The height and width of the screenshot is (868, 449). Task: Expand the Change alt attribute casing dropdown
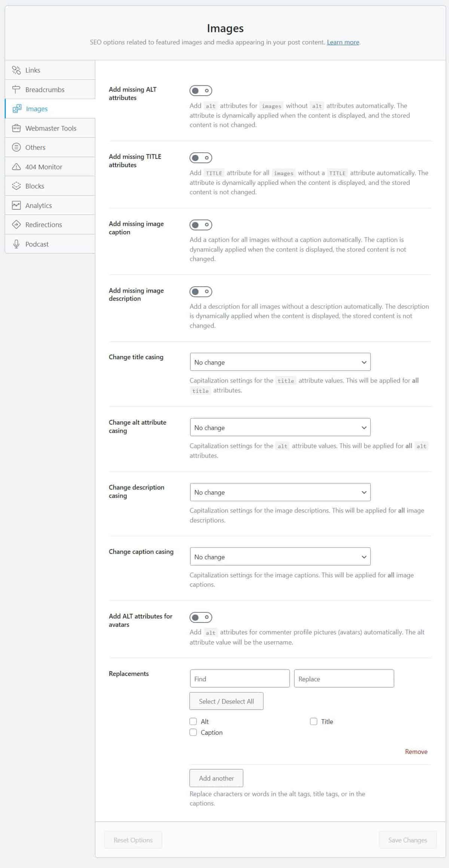click(x=280, y=427)
